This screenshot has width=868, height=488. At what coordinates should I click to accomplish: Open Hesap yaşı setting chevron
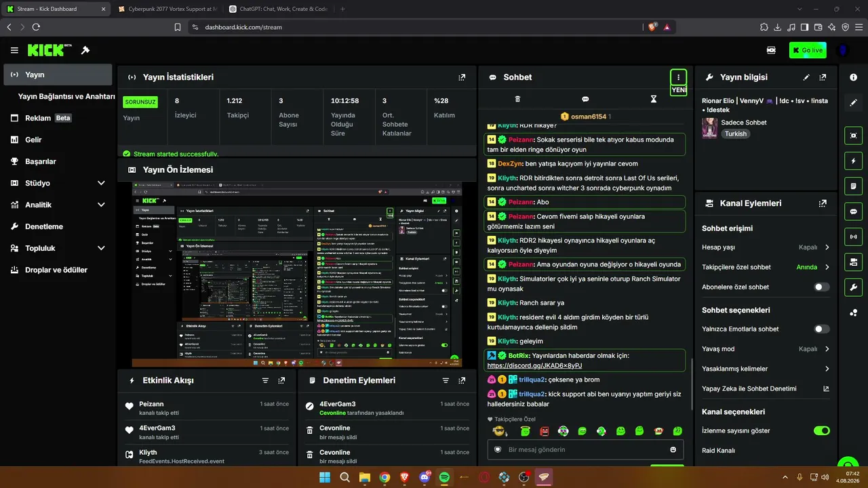click(827, 247)
